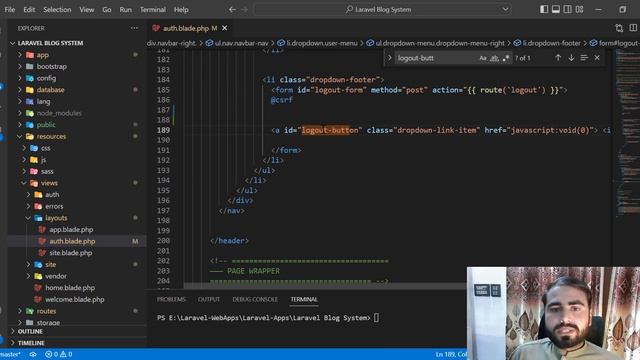Open Help menu
Image resolution: width=640 pixels, height=360 pixels.
[181, 9]
